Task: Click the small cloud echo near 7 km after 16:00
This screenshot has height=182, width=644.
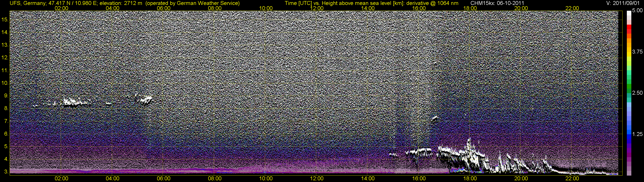Action: pyautogui.click(x=435, y=118)
